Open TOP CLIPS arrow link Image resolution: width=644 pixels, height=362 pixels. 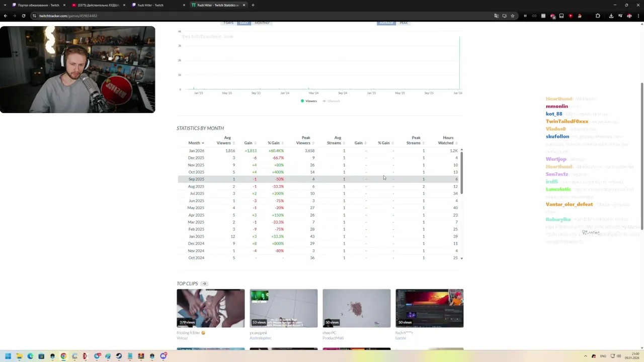tap(204, 284)
